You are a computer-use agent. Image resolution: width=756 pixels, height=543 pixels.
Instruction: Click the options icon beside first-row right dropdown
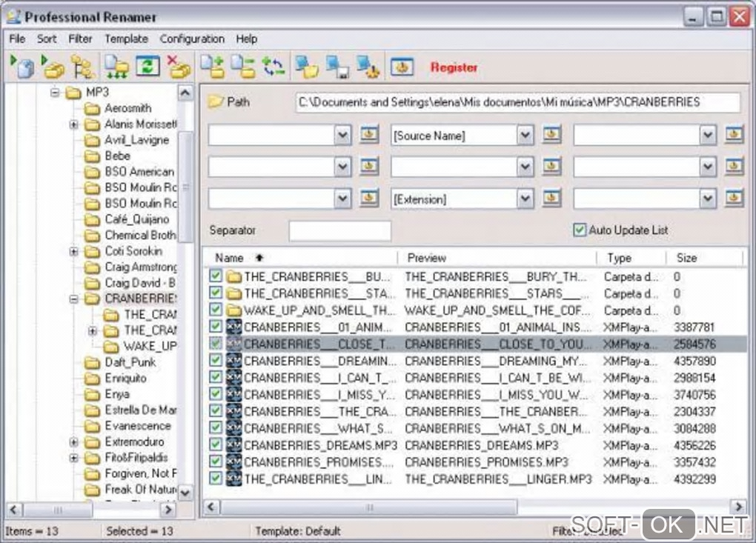tap(735, 134)
